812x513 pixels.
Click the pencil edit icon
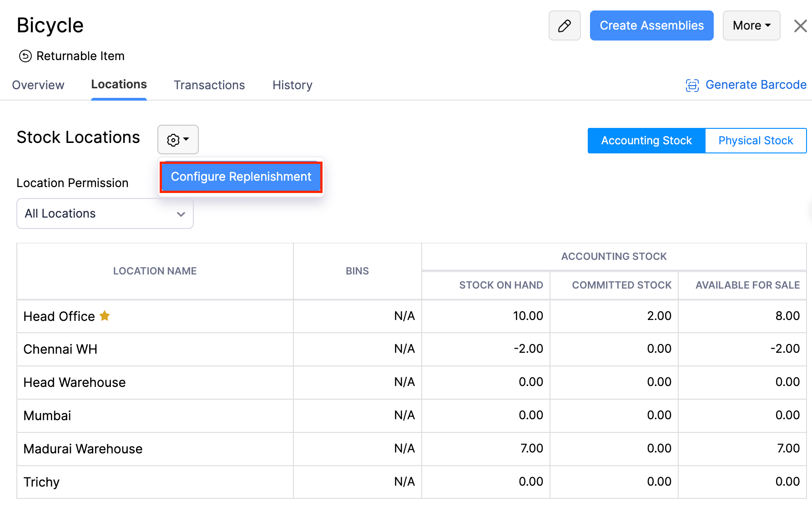pyautogui.click(x=564, y=26)
